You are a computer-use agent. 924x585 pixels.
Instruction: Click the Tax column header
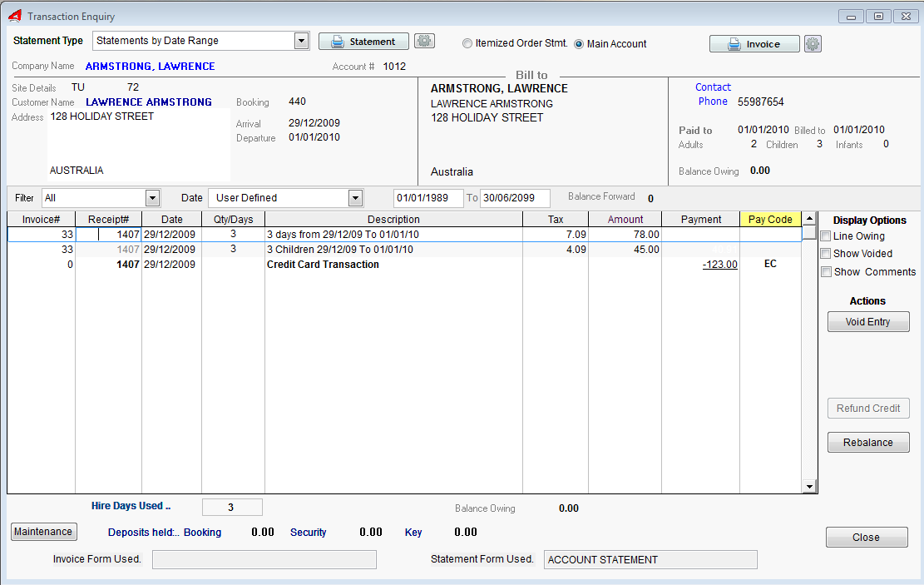pyautogui.click(x=556, y=220)
